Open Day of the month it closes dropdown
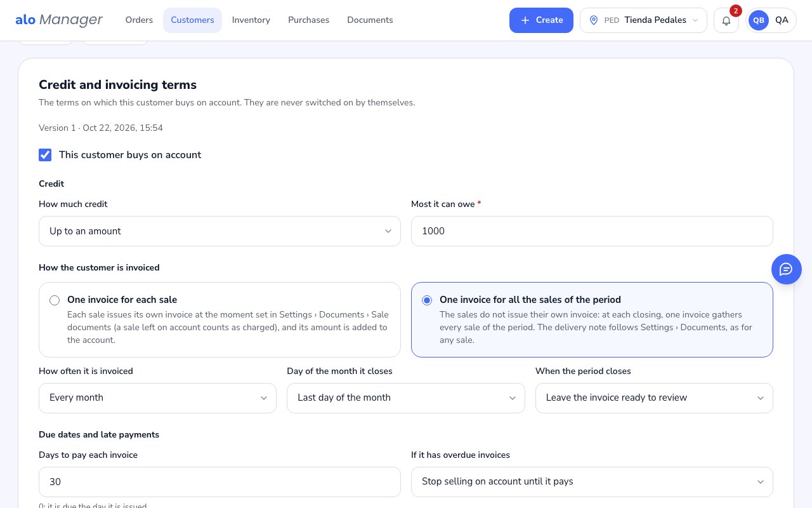The width and height of the screenshot is (812, 508). click(406, 398)
